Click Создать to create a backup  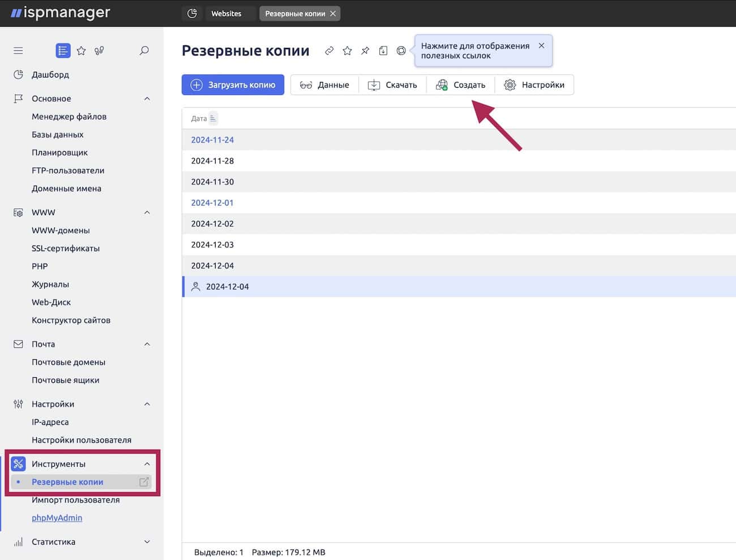[x=460, y=85]
